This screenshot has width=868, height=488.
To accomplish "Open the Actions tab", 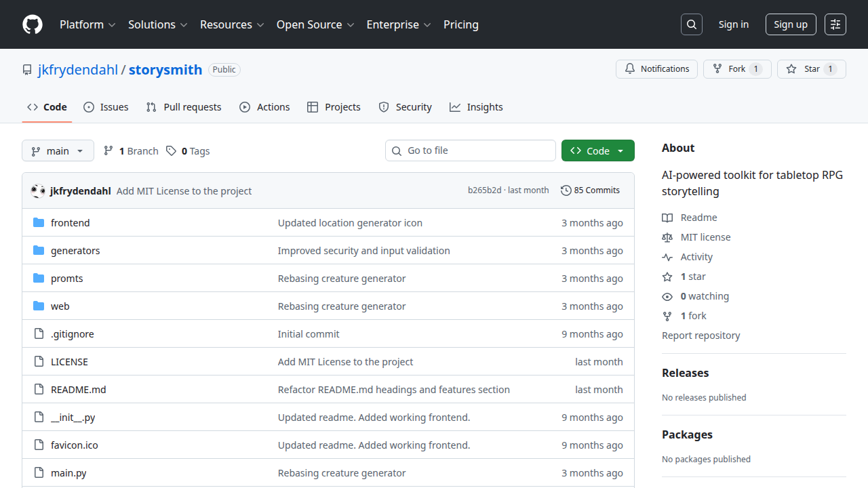I will [x=264, y=107].
